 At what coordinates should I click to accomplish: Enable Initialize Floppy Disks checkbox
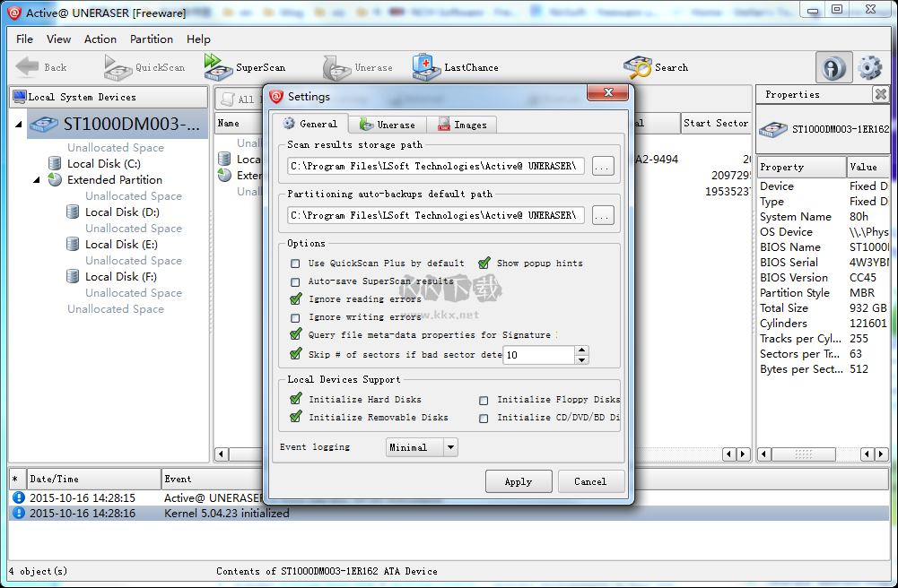pos(484,401)
